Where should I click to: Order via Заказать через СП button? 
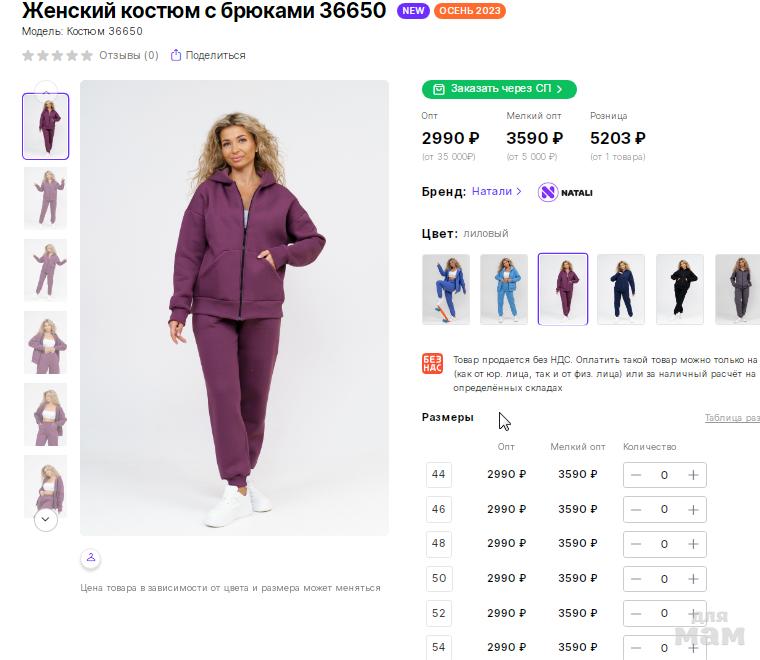[x=499, y=89]
